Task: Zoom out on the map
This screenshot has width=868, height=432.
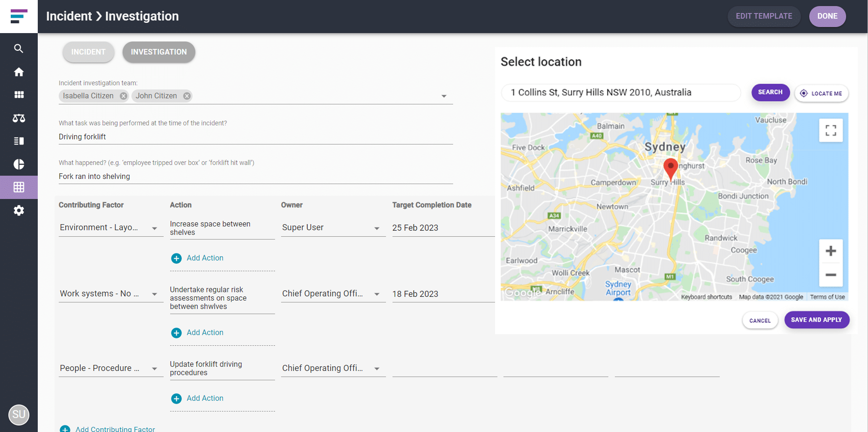Action: point(831,275)
